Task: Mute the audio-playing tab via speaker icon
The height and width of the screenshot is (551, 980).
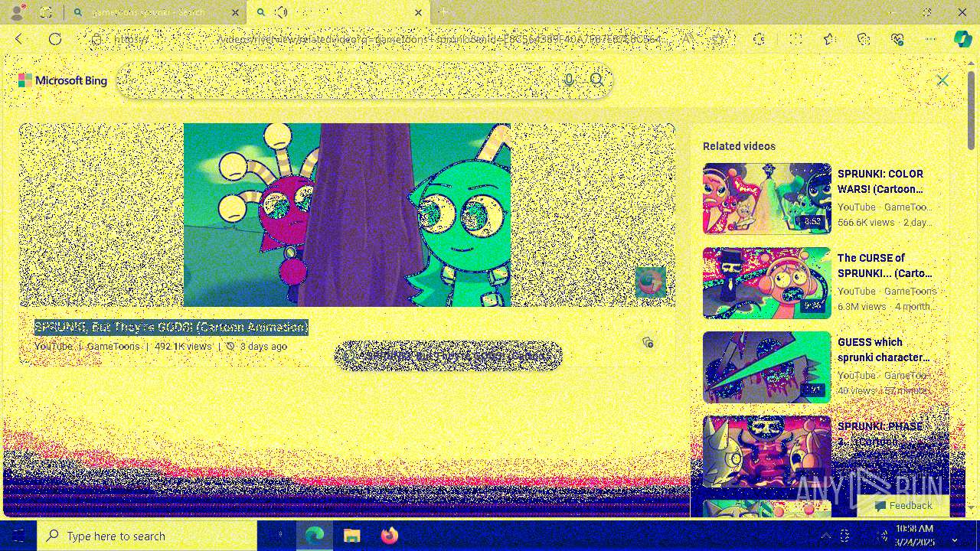Action: click(x=282, y=12)
